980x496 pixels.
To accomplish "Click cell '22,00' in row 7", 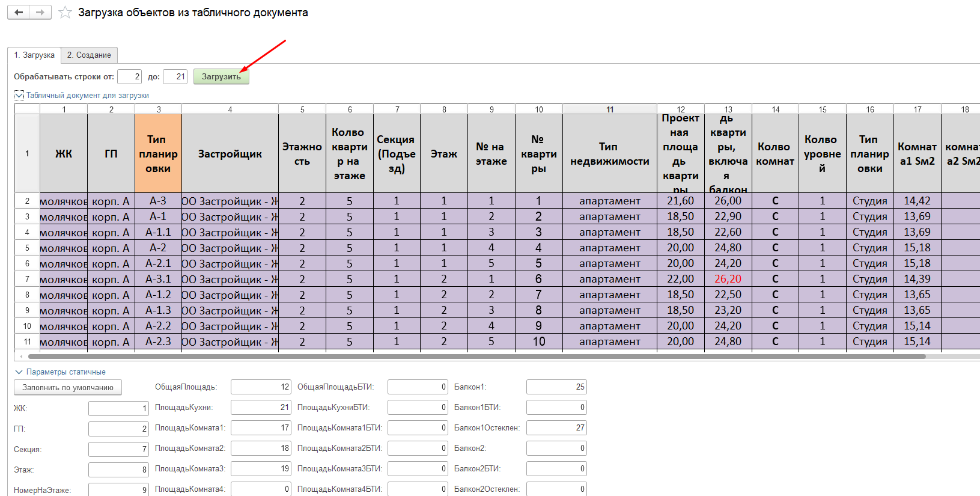I will 681,279.
